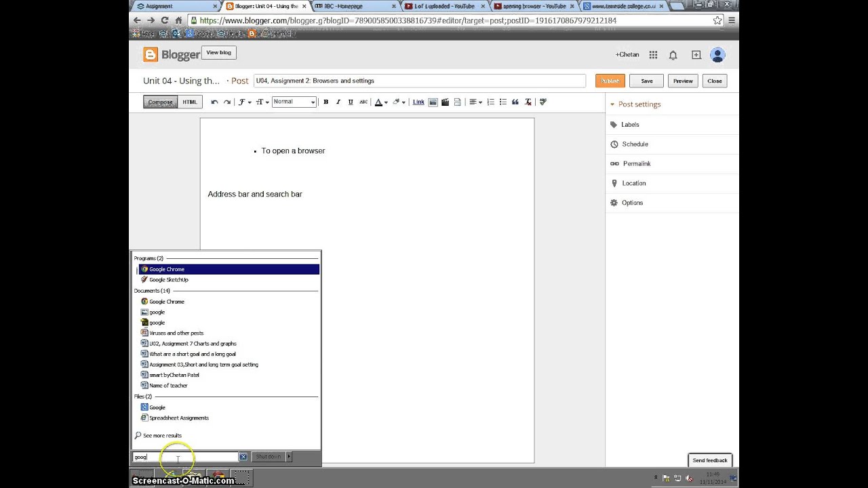Screen dimensions: 868x488
Task: Click the View blog button
Action: point(218,53)
